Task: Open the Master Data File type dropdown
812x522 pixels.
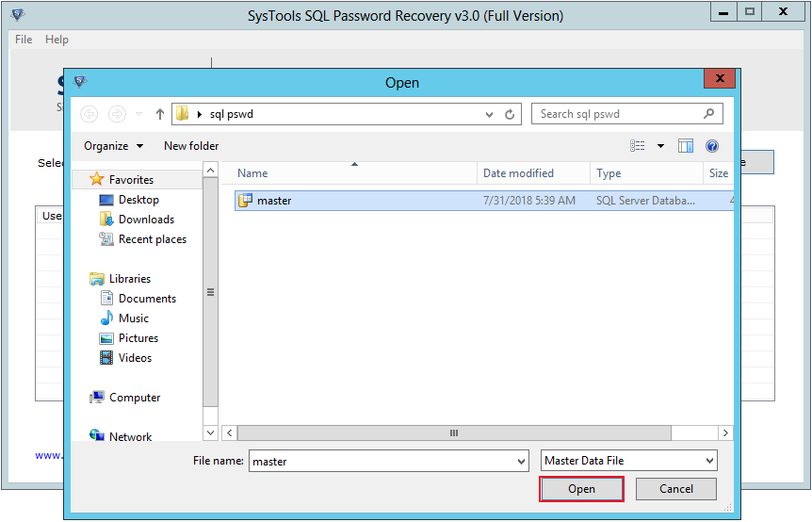Action: [628, 461]
